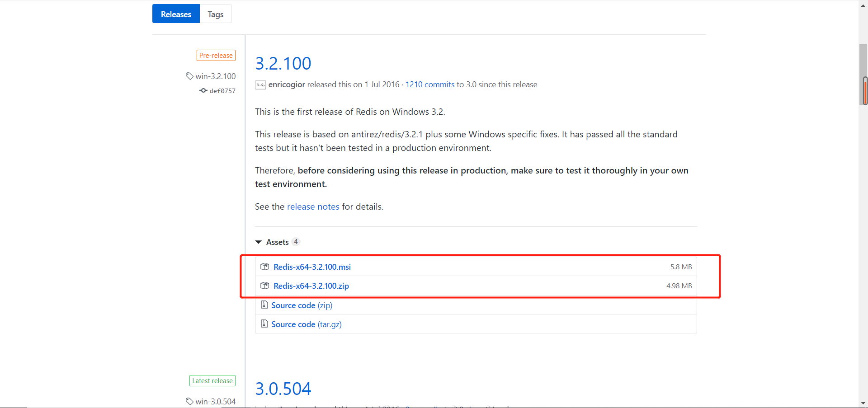Open the 3.2.100 release title link

click(283, 63)
